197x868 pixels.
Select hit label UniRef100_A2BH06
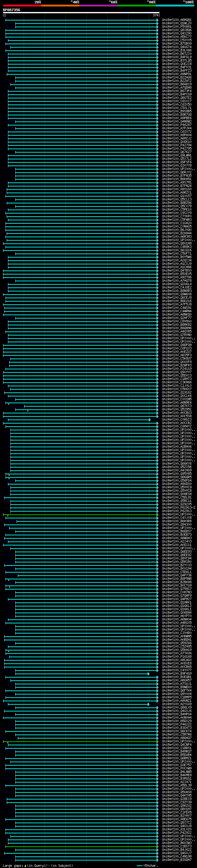click(x=177, y=446)
